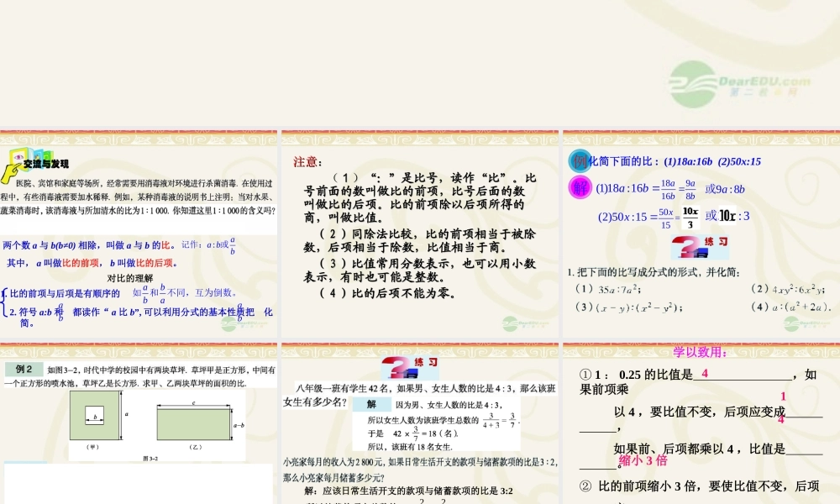Select note (1) about 比号 读作“比”
The image size is (840, 504).
coord(420,197)
